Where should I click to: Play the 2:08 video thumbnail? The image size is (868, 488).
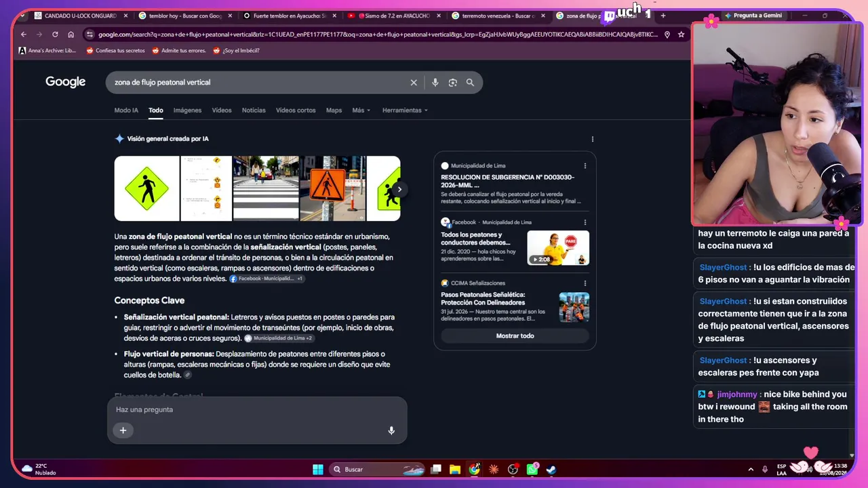point(558,248)
